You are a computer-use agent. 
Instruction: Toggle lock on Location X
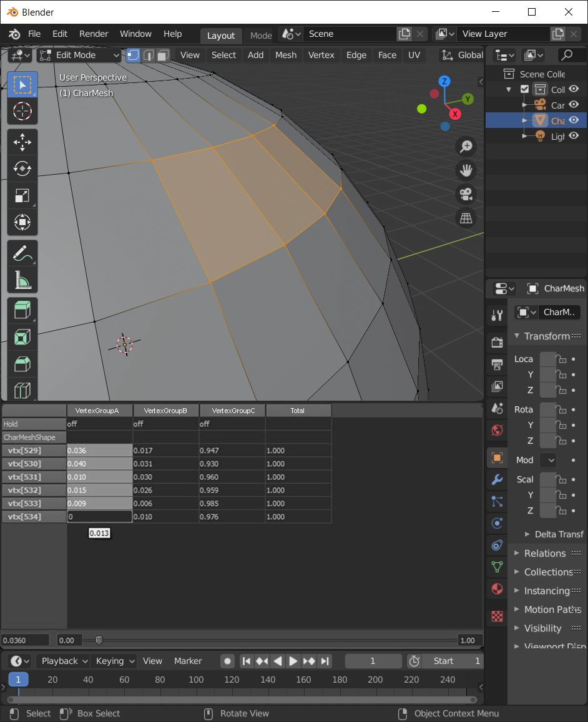[x=561, y=359]
